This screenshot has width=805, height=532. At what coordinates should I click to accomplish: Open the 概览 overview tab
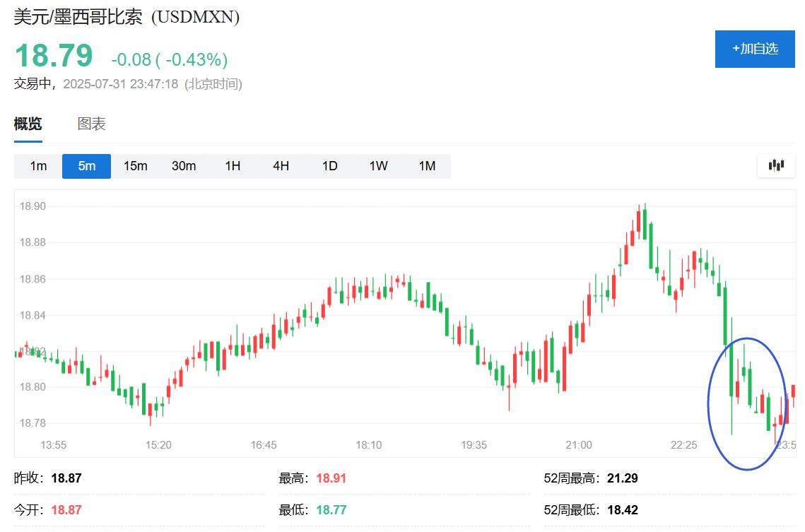click(28, 124)
